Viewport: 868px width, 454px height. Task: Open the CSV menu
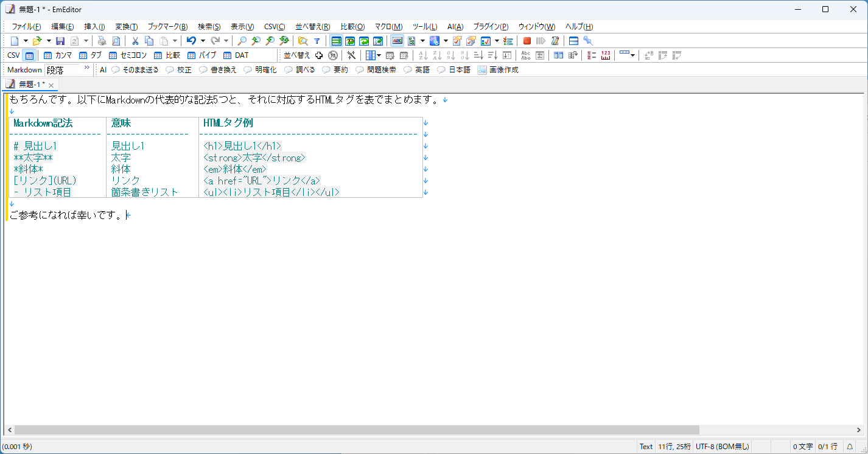tap(274, 27)
